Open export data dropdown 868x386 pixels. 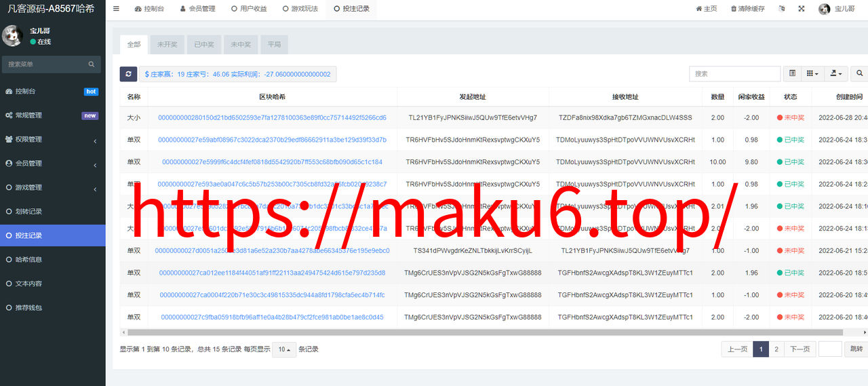point(837,73)
